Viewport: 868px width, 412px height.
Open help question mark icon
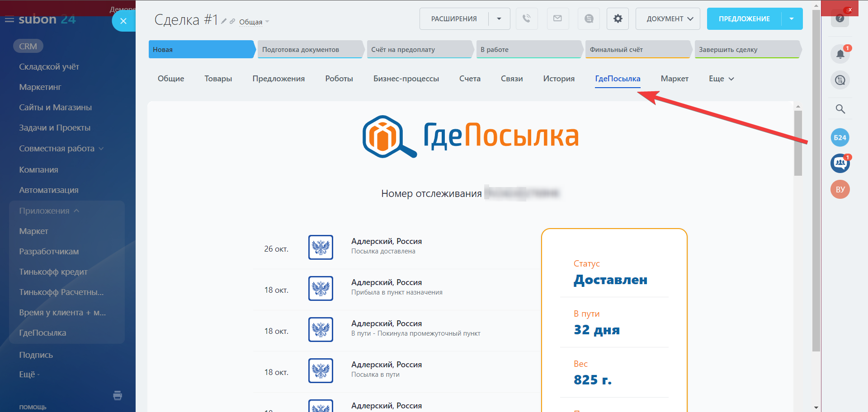click(x=840, y=18)
